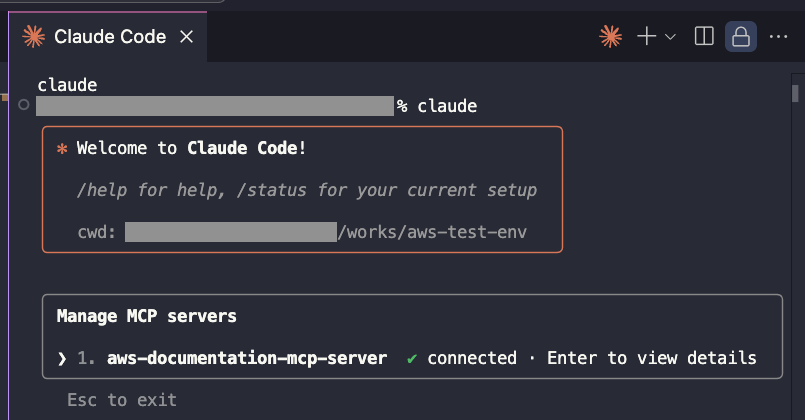This screenshot has width=805, height=420.
Task: Click the cwd path works/aws-test-env
Action: coord(432,232)
